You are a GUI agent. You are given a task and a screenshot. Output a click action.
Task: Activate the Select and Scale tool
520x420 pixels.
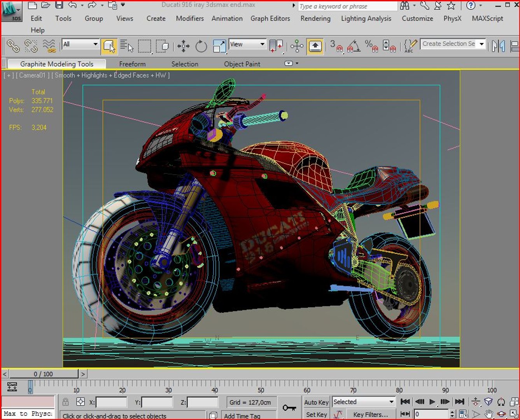point(219,46)
